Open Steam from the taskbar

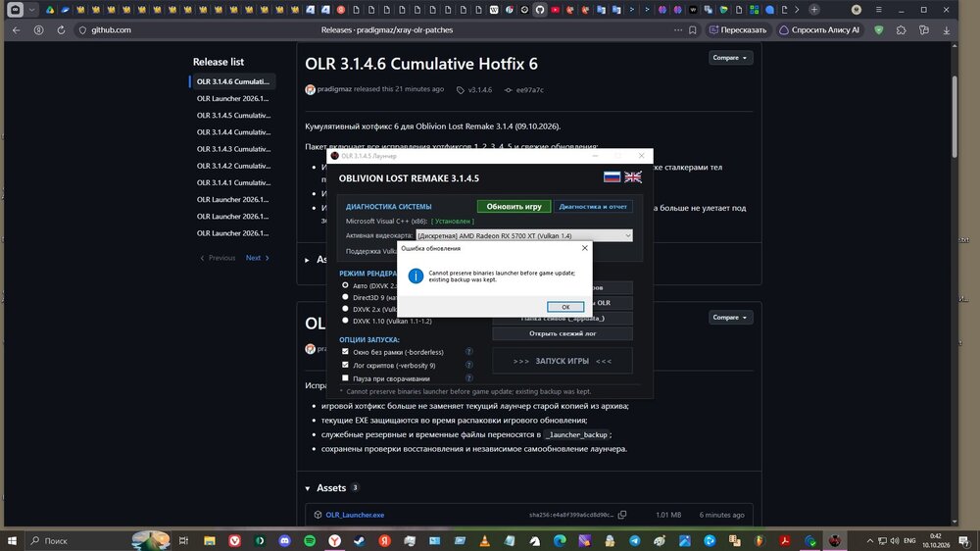click(360, 540)
